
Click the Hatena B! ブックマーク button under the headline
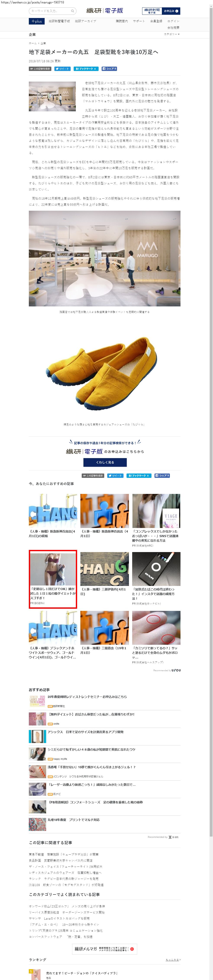coord(86,69)
